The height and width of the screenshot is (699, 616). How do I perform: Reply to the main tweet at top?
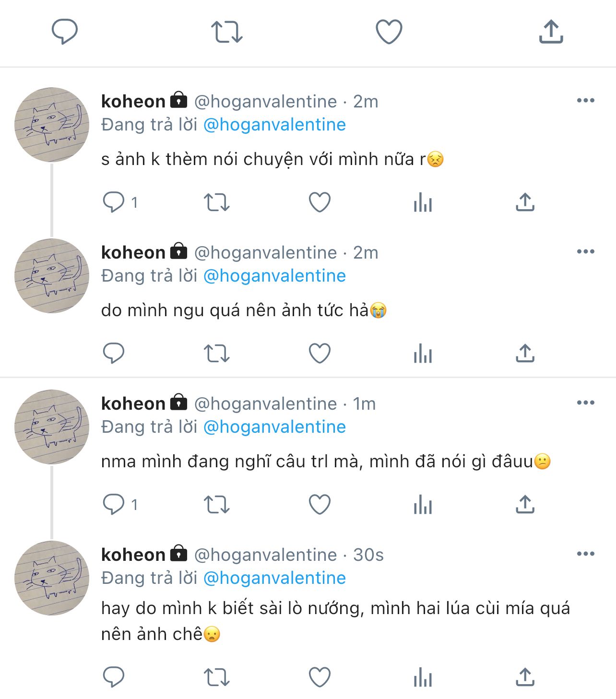pyautogui.click(x=64, y=32)
